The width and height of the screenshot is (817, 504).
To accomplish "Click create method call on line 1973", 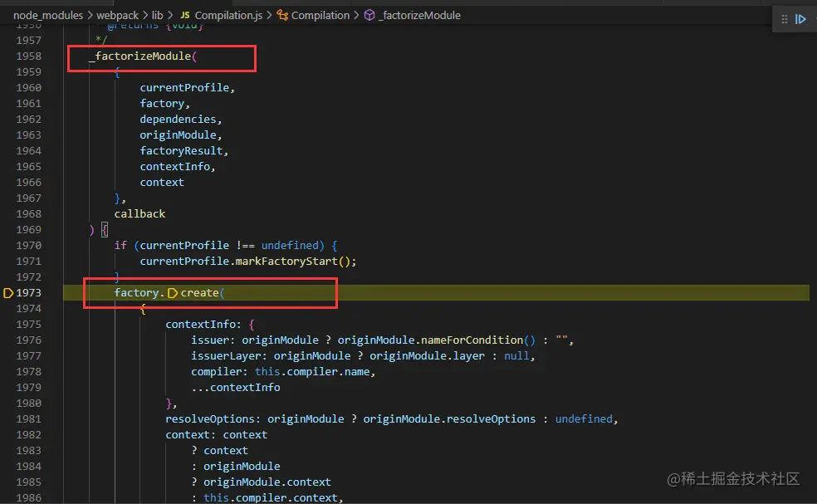I will click(199, 293).
